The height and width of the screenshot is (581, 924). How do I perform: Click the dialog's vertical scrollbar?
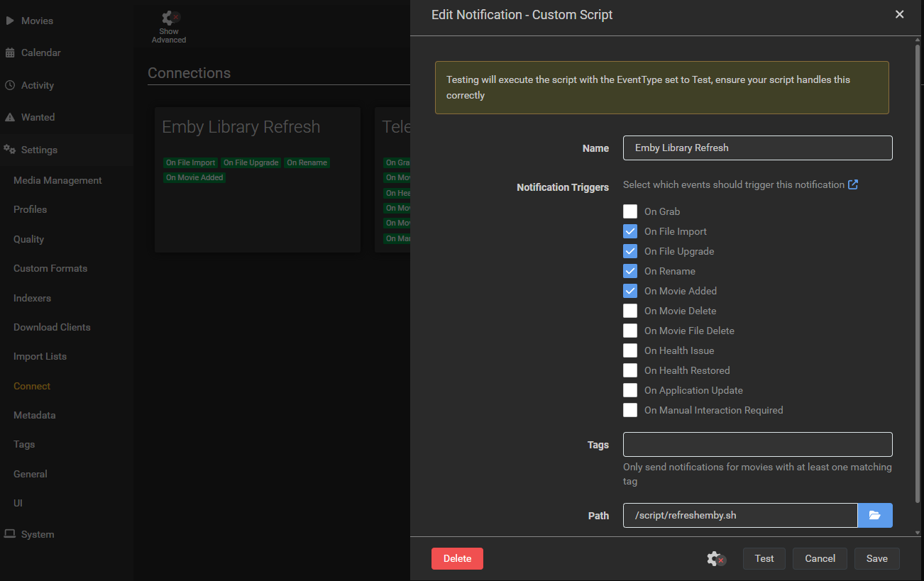917,284
